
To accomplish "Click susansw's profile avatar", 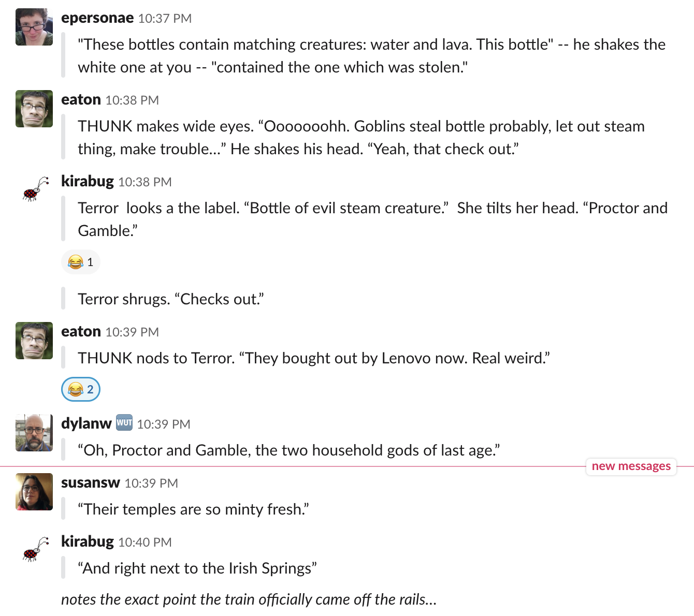I will point(34,492).
